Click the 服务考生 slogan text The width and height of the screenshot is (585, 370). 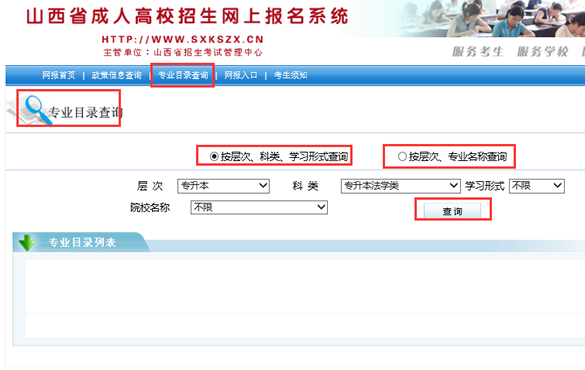point(478,52)
